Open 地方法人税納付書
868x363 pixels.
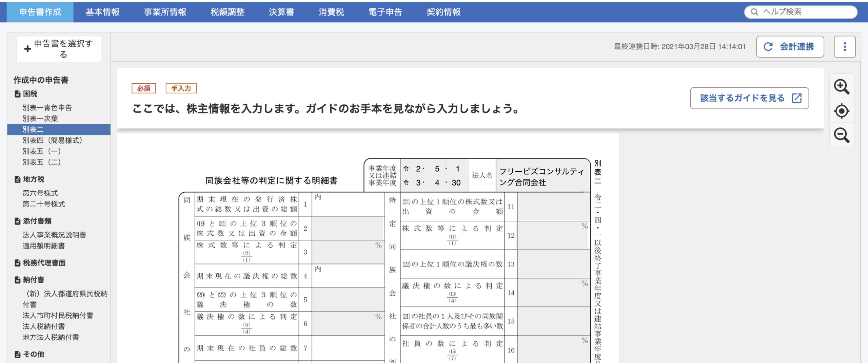click(51, 337)
